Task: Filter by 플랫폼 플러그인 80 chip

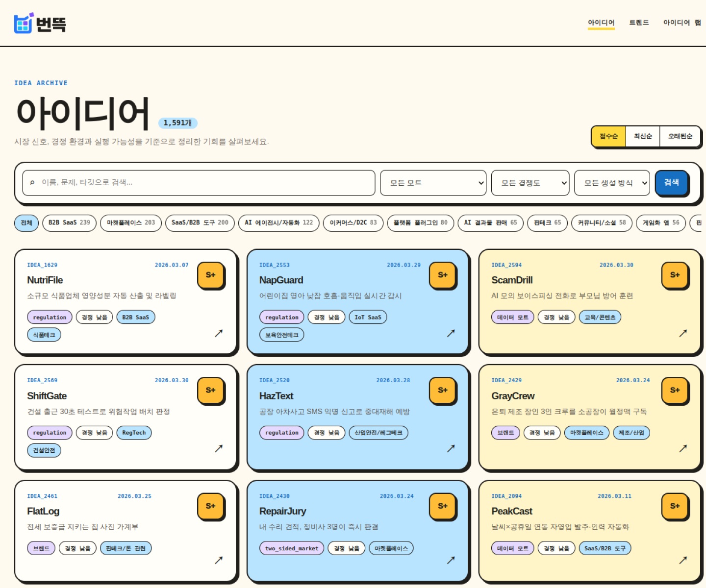Action: coord(421,223)
